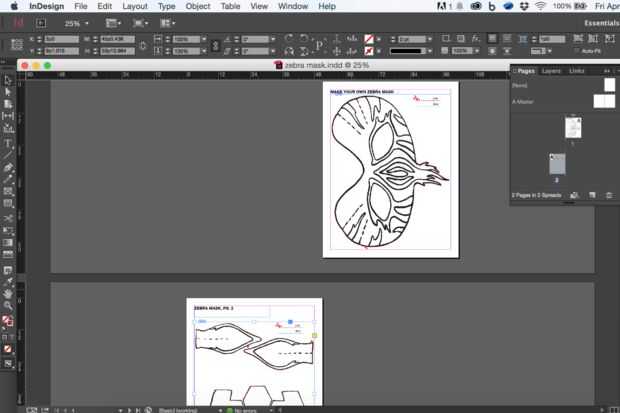620x413 pixels.
Task: Select the Zoom magnifier tool
Action: coord(8,305)
